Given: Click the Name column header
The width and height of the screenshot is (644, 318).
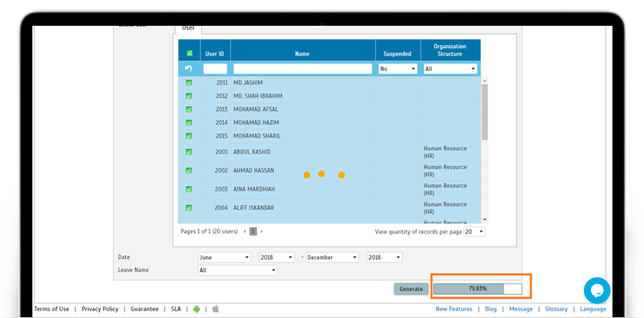Looking at the screenshot, I should (303, 51).
